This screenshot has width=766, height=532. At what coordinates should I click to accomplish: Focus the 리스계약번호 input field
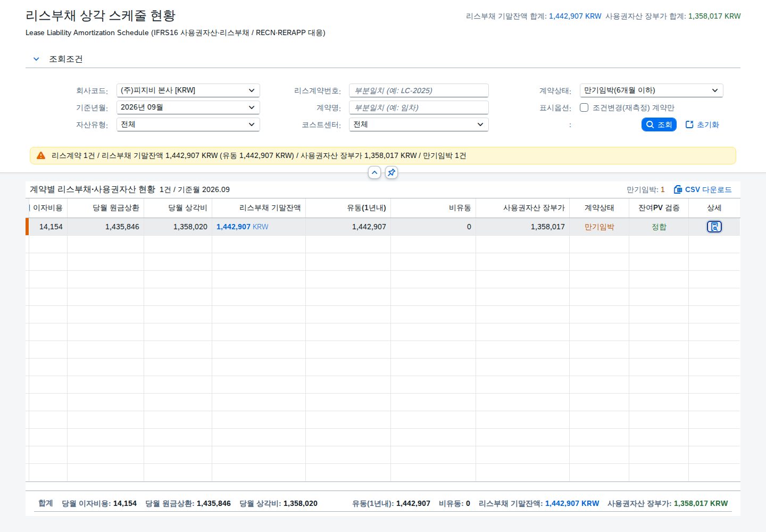419,90
